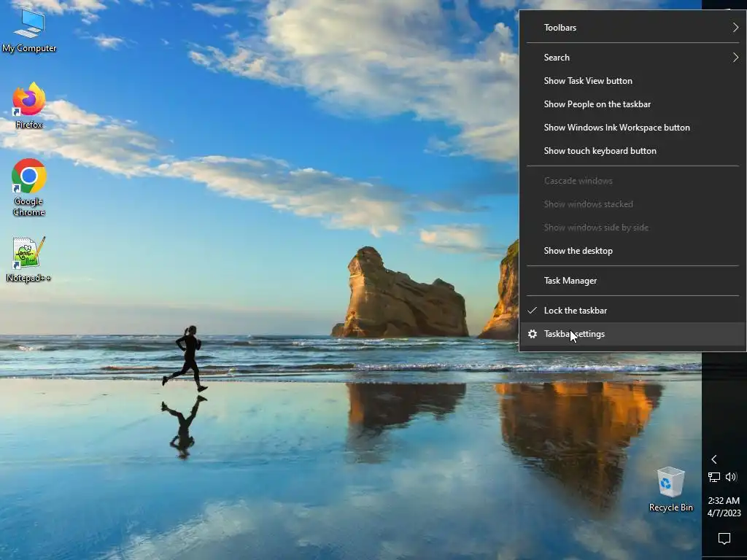Expand the Toolbars submenu arrow
Image resolution: width=747 pixels, height=560 pixels.
point(735,28)
